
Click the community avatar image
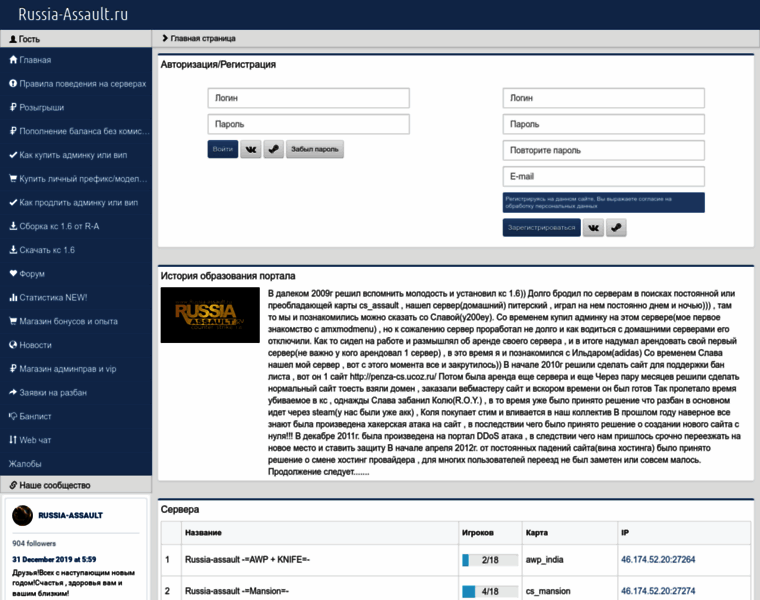(22, 515)
